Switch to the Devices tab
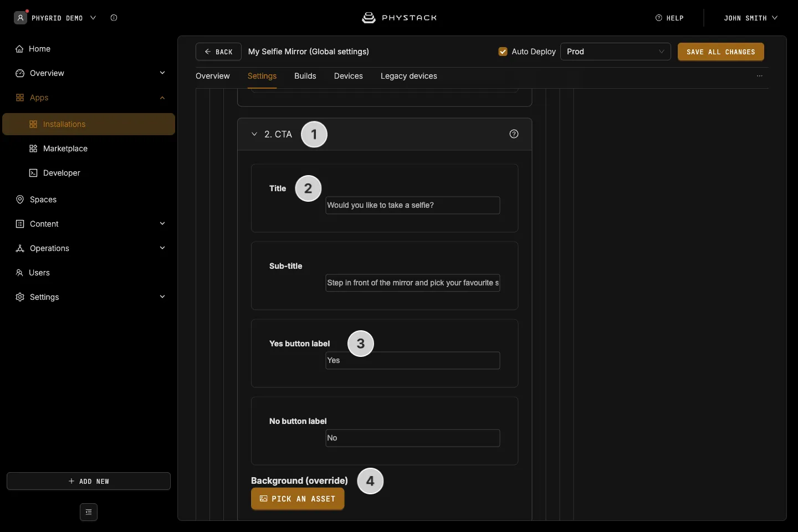Viewport: 798px width, 532px height. click(349, 76)
